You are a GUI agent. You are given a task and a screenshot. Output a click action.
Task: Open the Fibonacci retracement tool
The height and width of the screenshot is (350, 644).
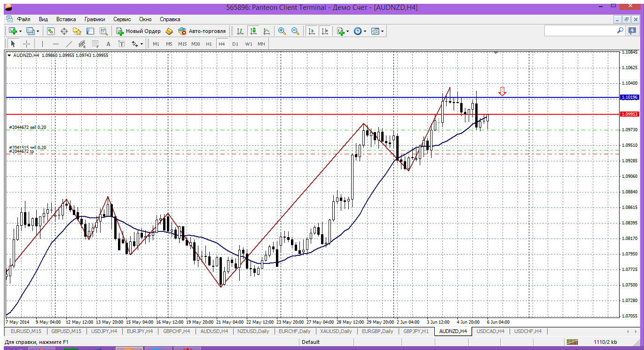95,44
